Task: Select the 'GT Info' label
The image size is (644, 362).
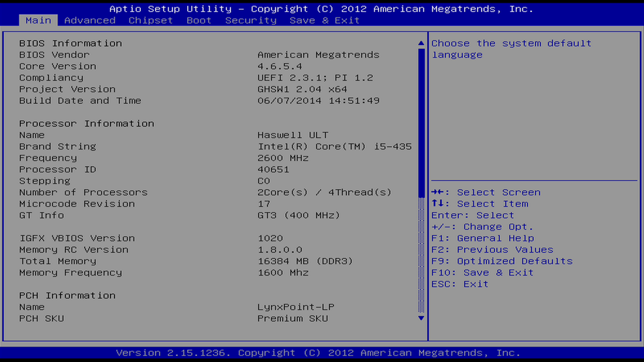Action: [41, 215]
